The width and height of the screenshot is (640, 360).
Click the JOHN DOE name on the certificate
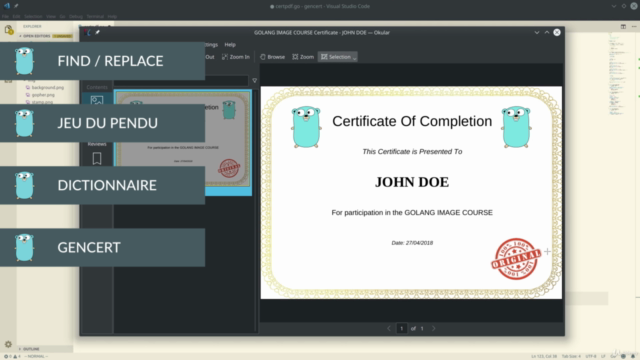[x=412, y=182]
